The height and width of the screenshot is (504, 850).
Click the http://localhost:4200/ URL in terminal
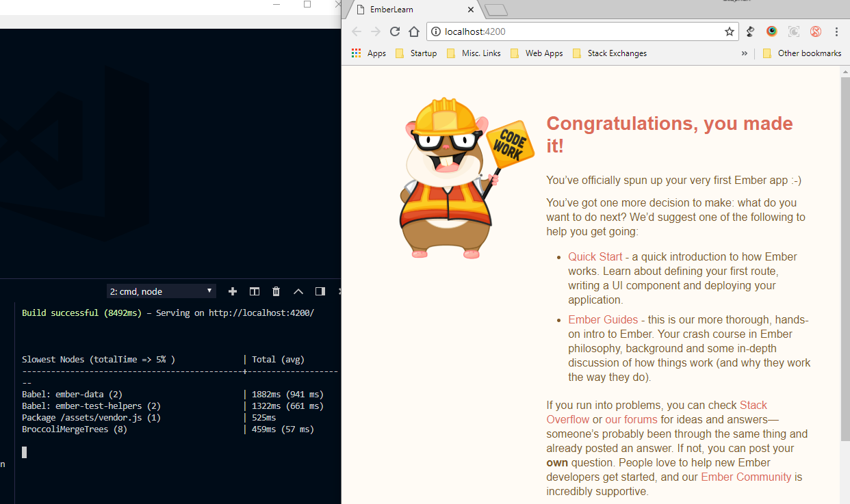(261, 313)
